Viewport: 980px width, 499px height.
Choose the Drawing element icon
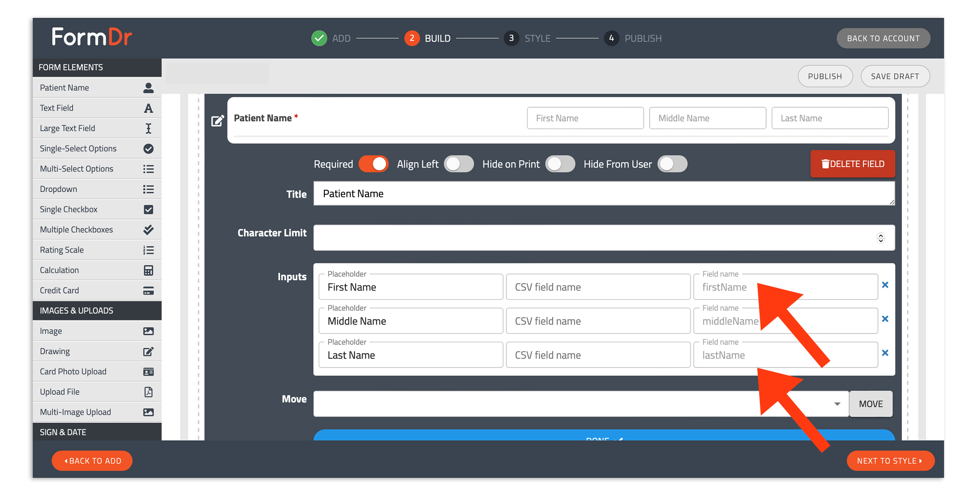pos(148,352)
